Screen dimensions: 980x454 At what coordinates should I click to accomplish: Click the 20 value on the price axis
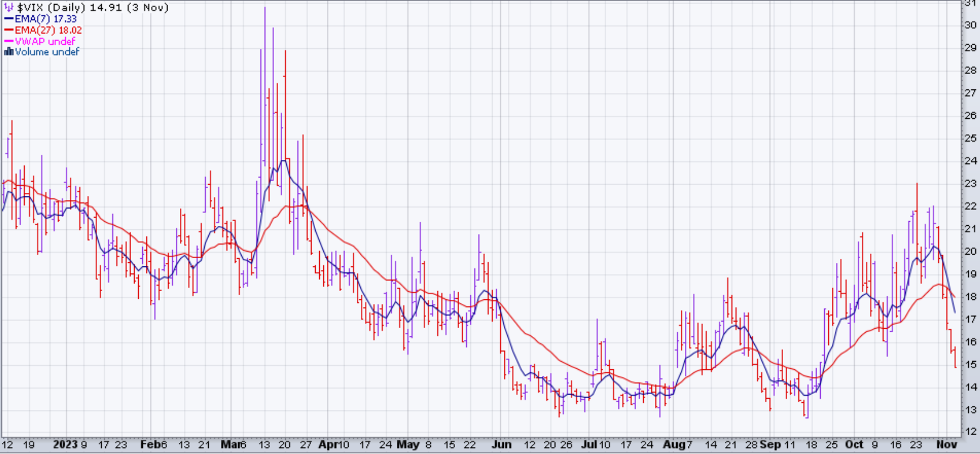coord(970,252)
